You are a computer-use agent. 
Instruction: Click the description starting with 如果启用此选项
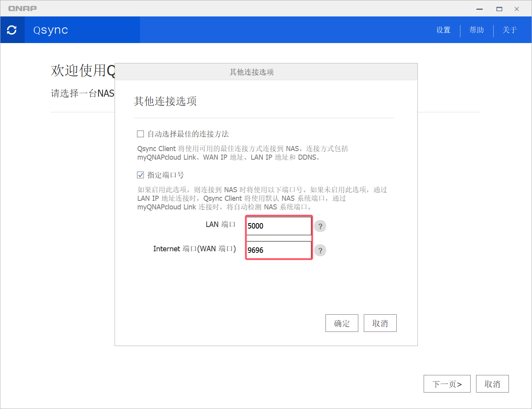click(262, 198)
